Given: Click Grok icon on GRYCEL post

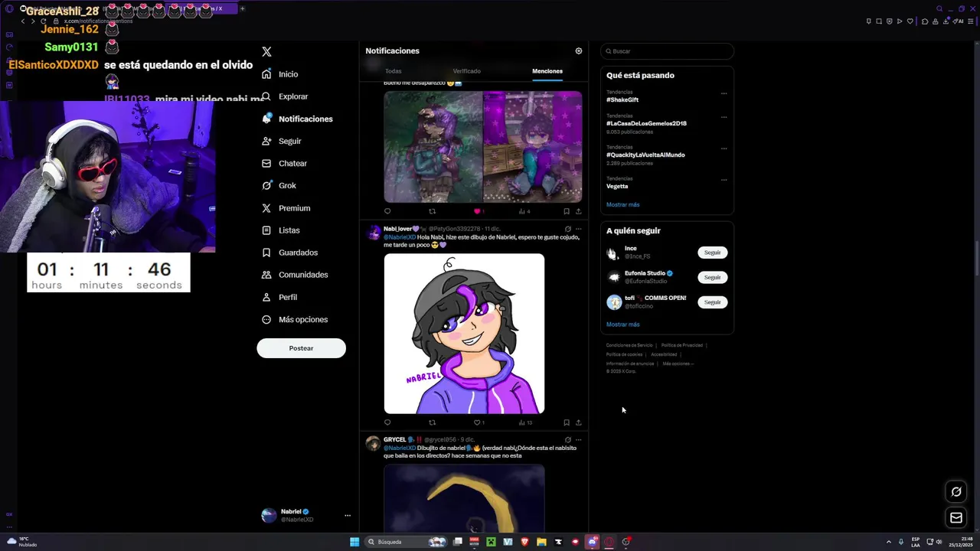Looking at the screenshot, I should pyautogui.click(x=567, y=440).
